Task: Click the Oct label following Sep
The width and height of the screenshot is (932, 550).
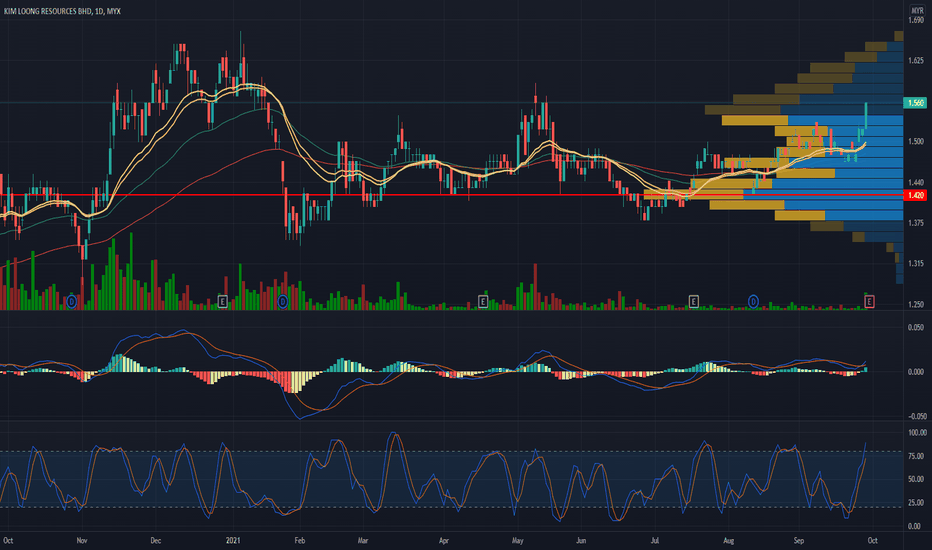Action: [x=872, y=540]
